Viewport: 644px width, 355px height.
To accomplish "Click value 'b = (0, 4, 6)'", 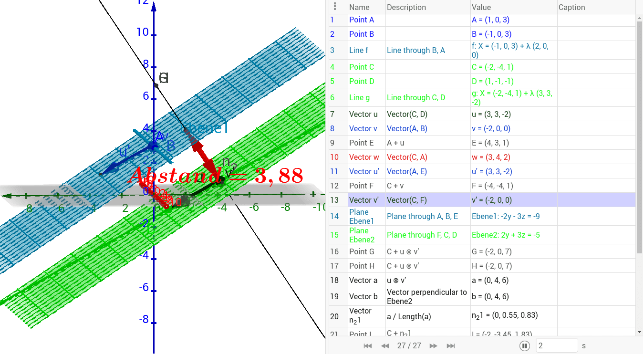I will point(490,296).
